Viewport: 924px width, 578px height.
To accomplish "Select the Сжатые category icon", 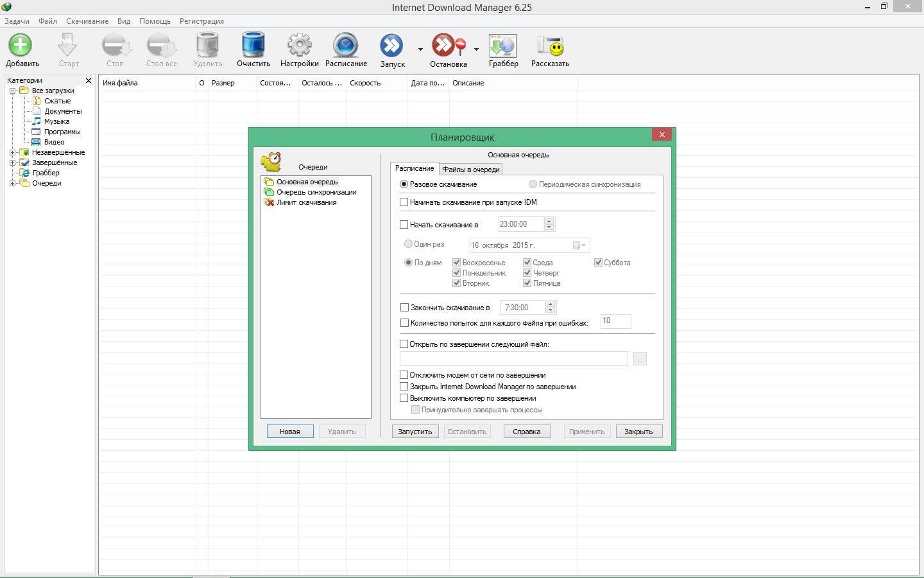I will pyautogui.click(x=37, y=101).
